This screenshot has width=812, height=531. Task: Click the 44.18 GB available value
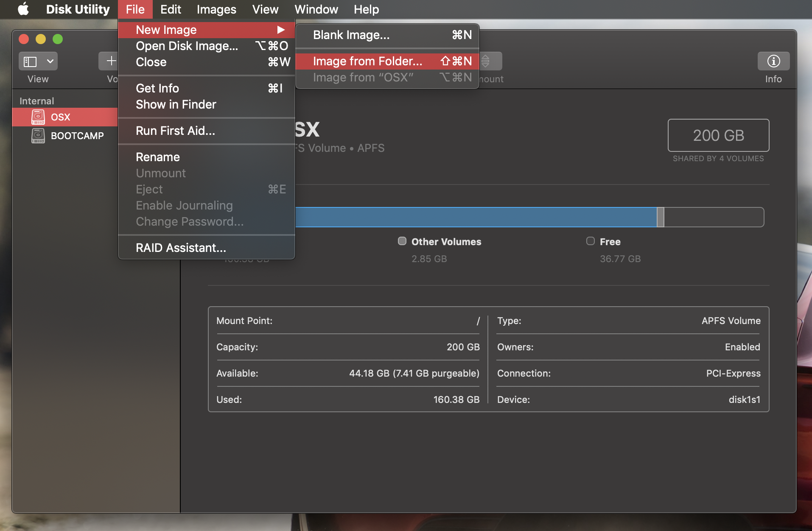tap(414, 373)
